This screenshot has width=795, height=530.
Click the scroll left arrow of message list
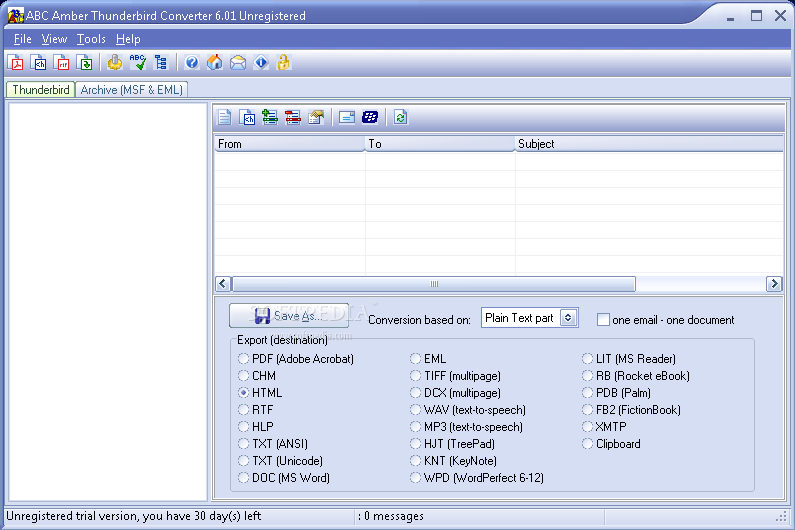[x=223, y=284]
